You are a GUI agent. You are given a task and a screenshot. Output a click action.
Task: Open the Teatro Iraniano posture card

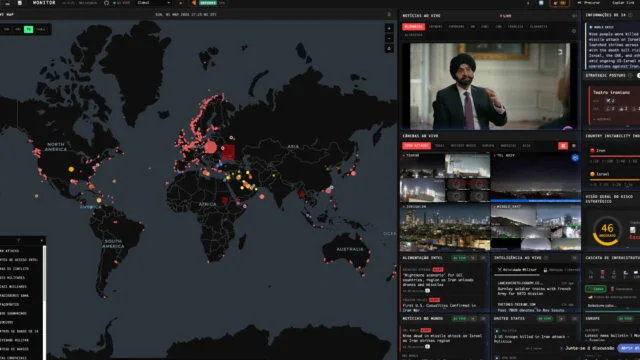614,105
